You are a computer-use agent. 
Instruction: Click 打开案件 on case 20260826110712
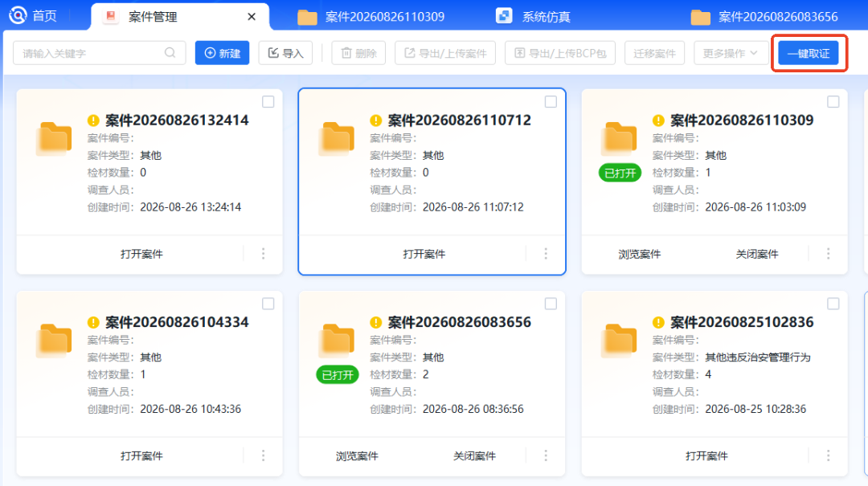tap(424, 254)
